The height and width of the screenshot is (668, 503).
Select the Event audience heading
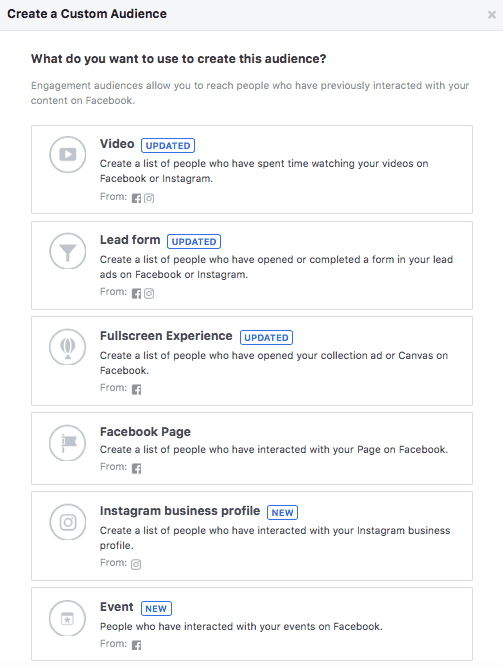tap(117, 607)
